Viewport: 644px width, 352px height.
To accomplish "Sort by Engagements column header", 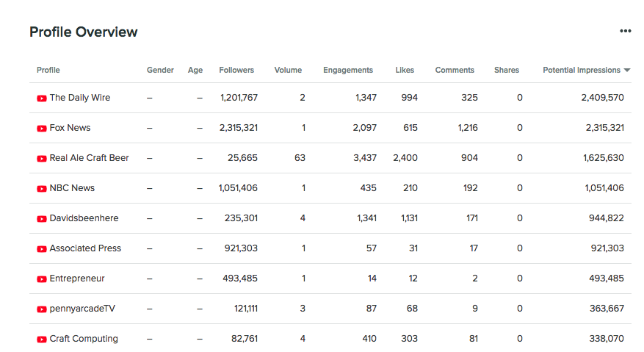I will [348, 71].
